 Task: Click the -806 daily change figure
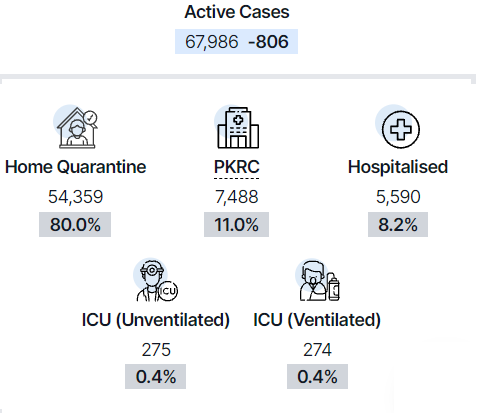tap(268, 42)
